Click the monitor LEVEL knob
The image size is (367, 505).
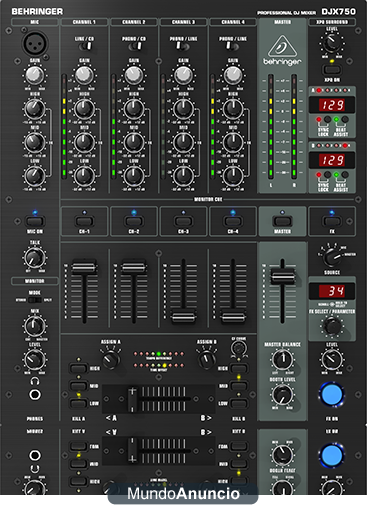[35, 359]
